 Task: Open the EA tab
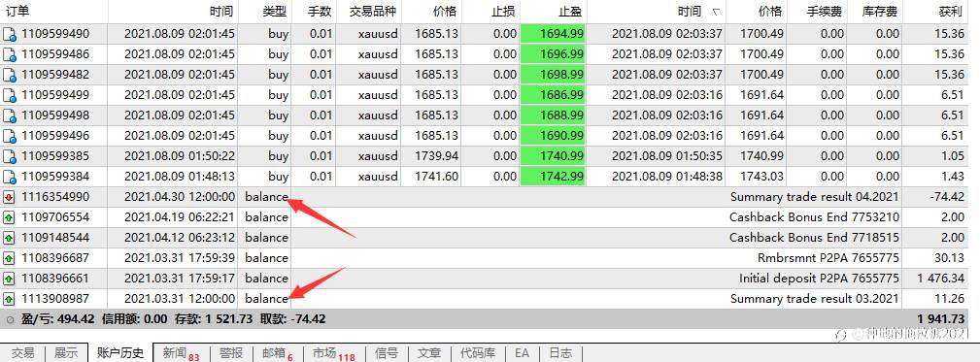point(522,353)
